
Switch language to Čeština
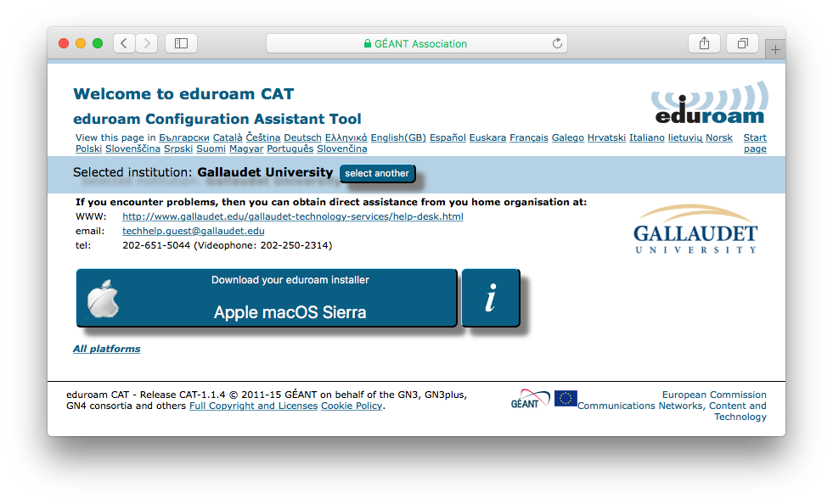pyautogui.click(x=263, y=137)
